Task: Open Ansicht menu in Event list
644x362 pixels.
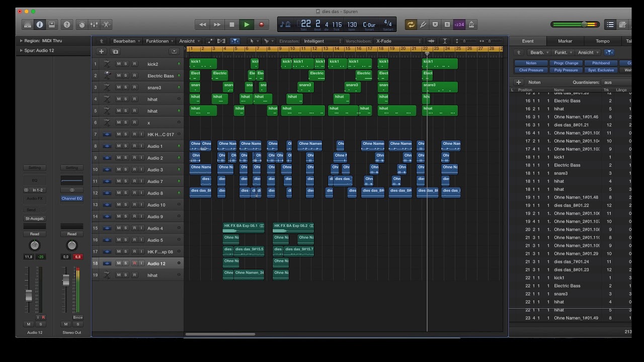Action: pyautogui.click(x=588, y=52)
